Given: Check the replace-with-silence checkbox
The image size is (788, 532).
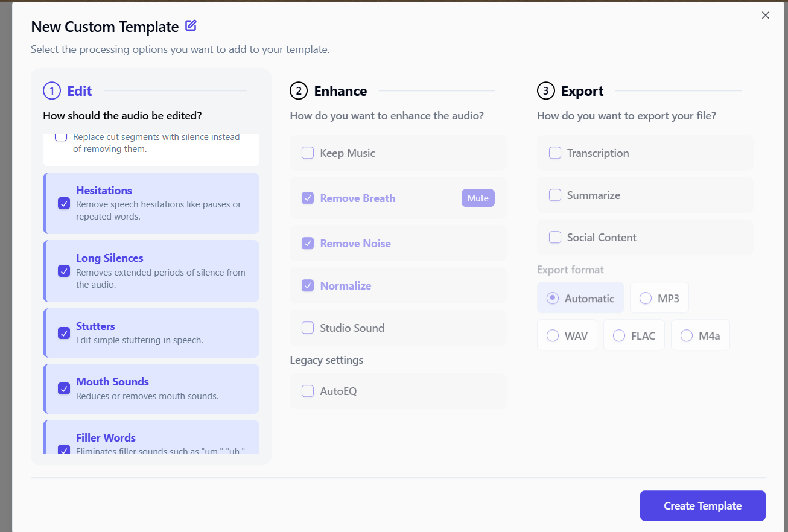Looking at the screenshot, I should pos(61,137).
